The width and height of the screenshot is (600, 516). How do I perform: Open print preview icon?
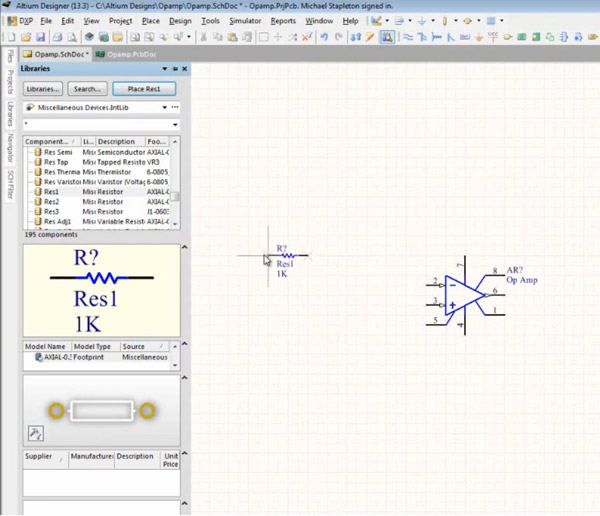click(72, 37)
